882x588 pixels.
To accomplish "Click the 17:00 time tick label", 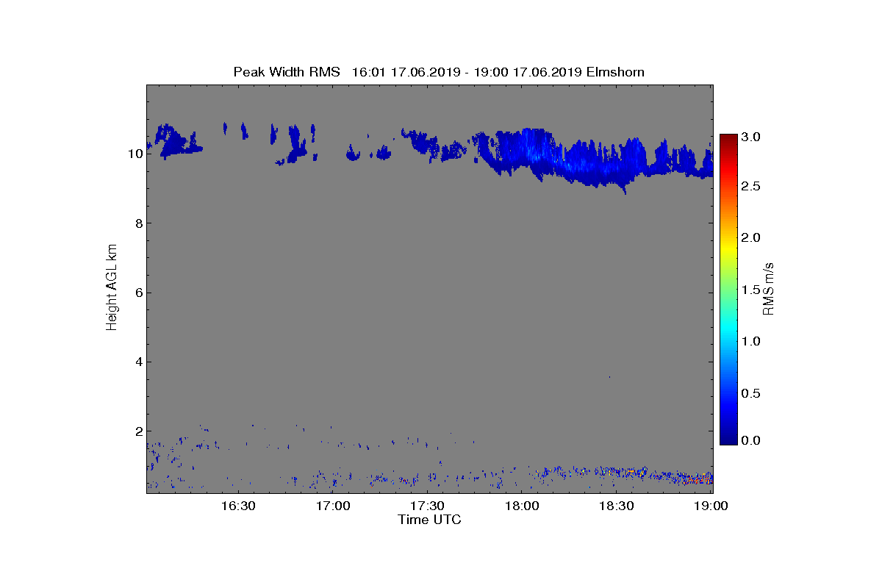I will pos(334,506).
